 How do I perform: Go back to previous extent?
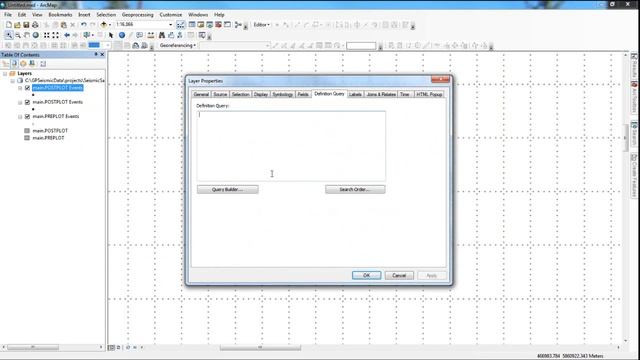67,36
